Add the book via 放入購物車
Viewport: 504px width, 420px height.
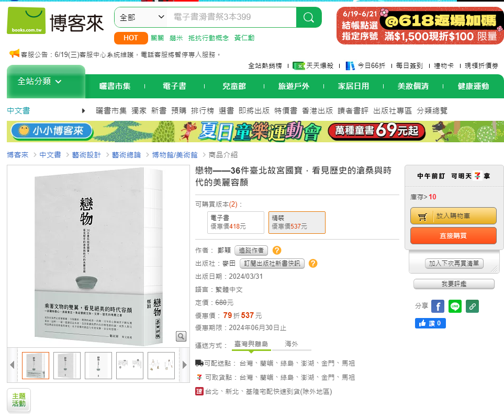click(x=453, y=216)
